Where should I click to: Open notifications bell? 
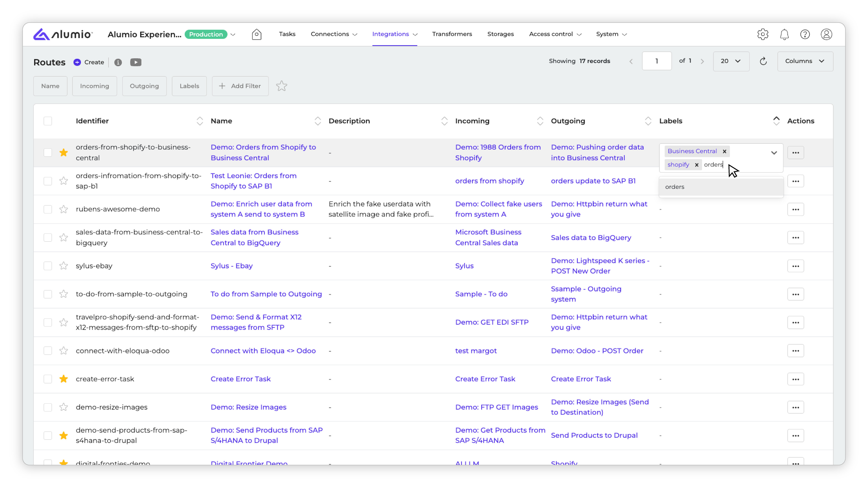(x=784, y=34)
